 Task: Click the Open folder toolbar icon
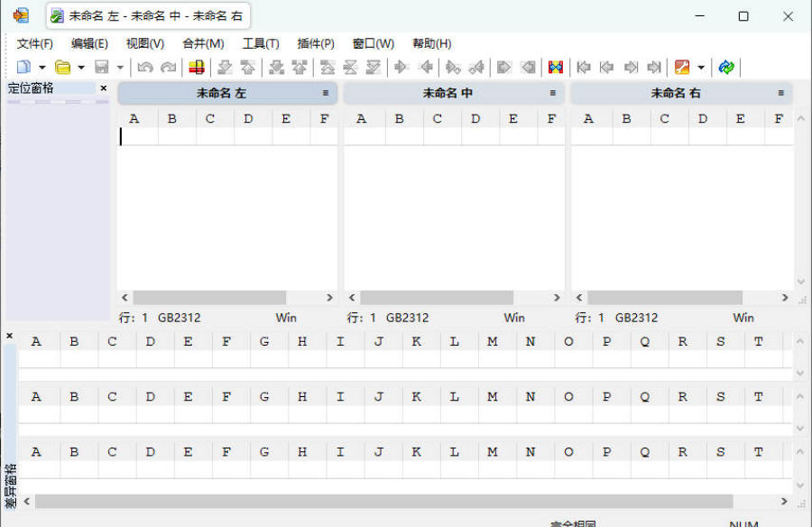63,68
